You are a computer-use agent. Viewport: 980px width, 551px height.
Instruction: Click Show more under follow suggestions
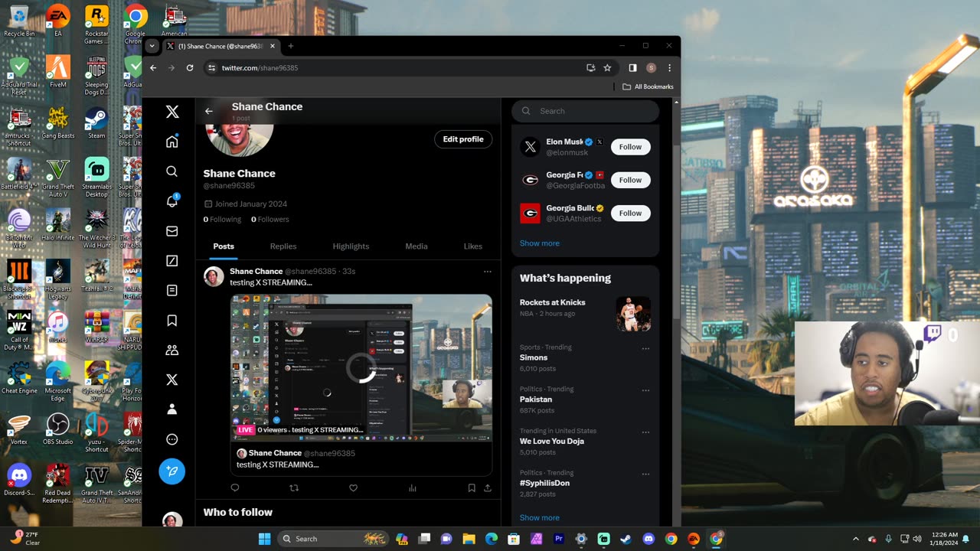[x=540, y=243]
